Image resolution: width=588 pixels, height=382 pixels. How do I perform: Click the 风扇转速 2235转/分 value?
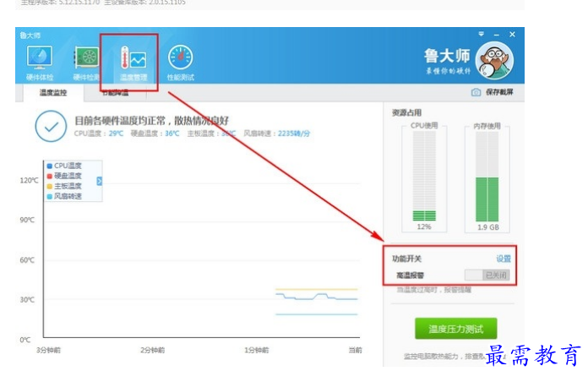(294, 134)
